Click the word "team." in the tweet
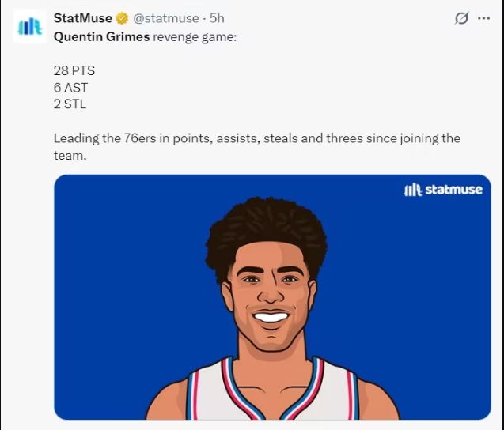The image size is (504, 430). click(x=69, y=156)
